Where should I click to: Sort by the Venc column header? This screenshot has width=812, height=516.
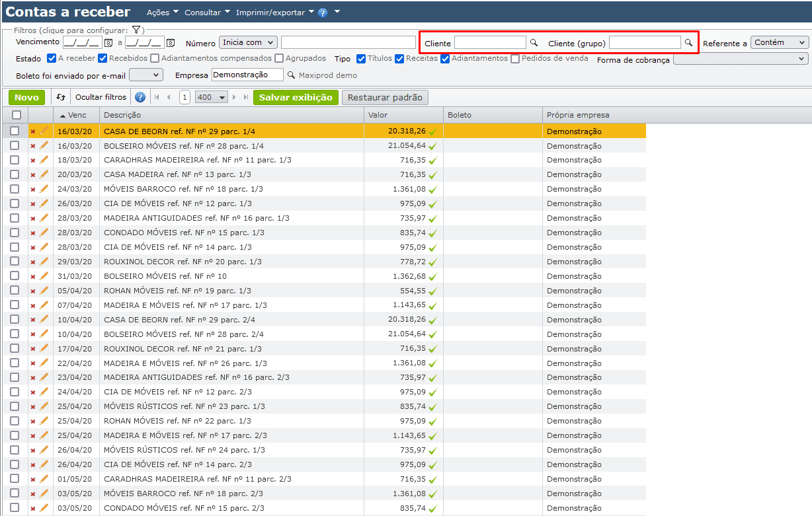tap(76, 115)
